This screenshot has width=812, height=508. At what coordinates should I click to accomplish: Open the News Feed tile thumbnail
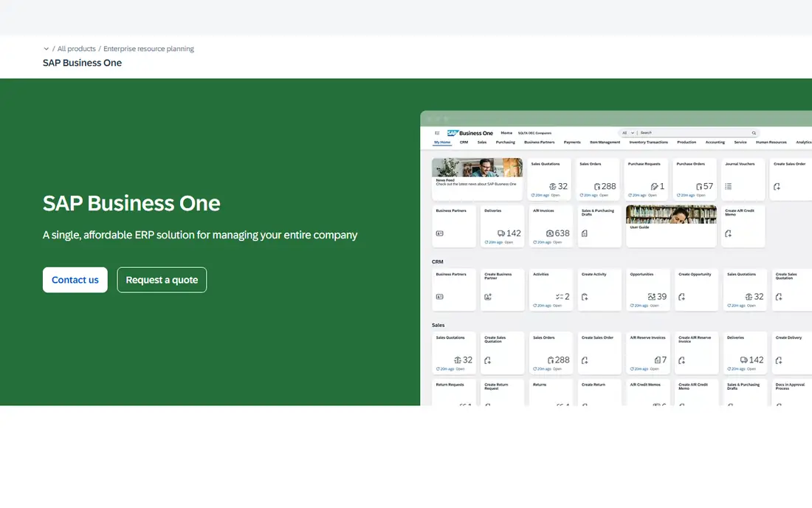pos(477,168)
